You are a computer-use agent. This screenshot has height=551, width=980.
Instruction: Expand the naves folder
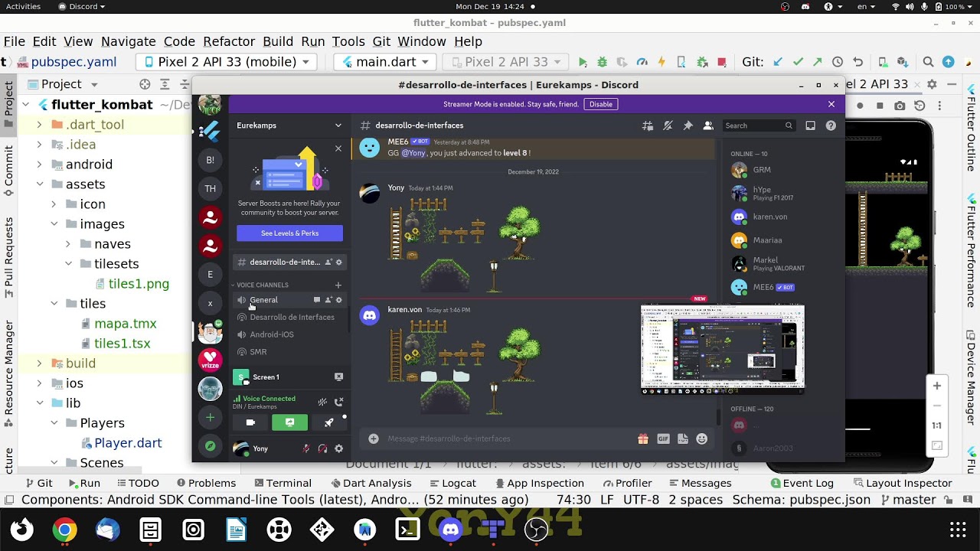pos(68,244)
